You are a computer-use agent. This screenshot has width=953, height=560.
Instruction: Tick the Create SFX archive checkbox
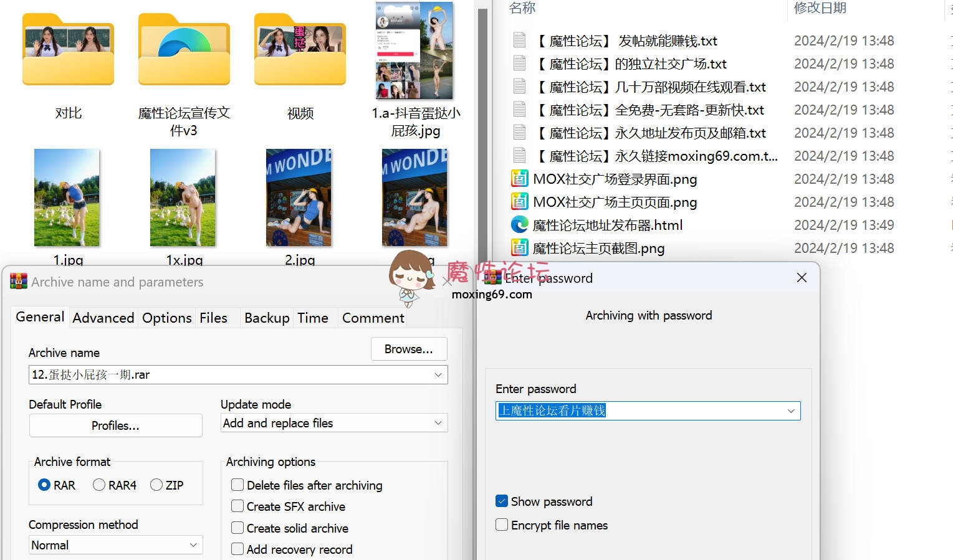click(x=237, y=506)
